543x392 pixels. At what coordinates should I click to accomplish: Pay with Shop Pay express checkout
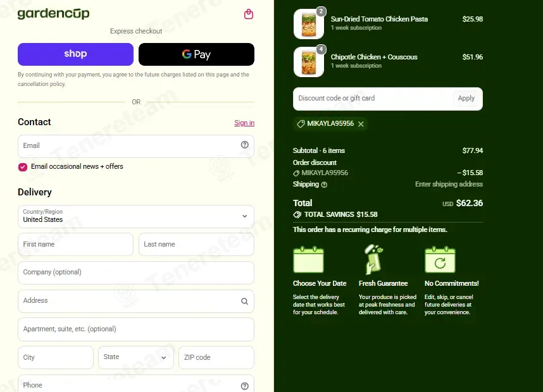75,54
